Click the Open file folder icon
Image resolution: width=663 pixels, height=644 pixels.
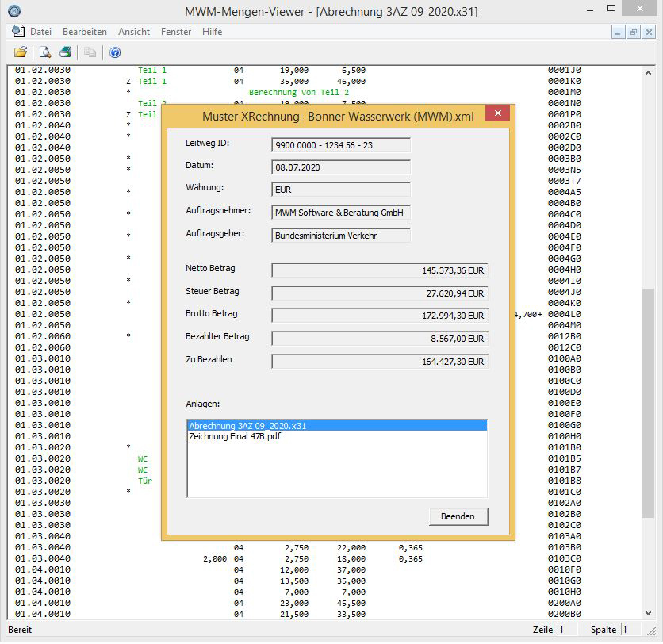[x=21, y=52]
